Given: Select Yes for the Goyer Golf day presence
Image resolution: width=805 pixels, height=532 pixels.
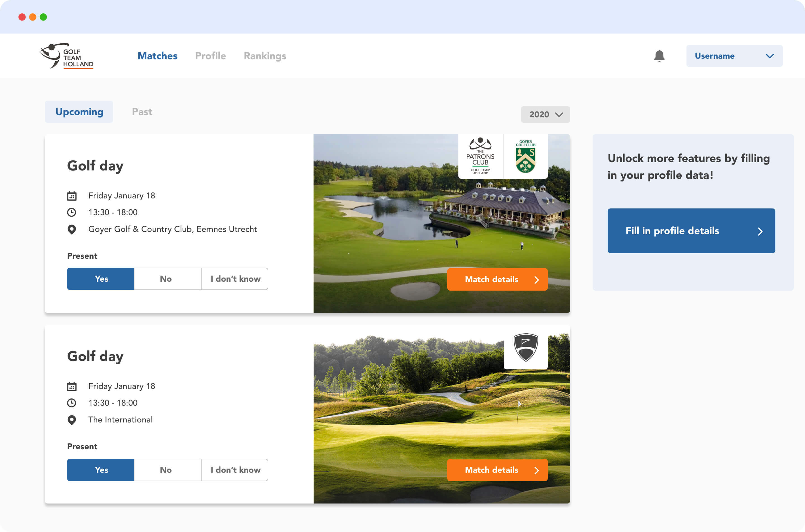Looking at the screenshot, I should coord(101,279).
